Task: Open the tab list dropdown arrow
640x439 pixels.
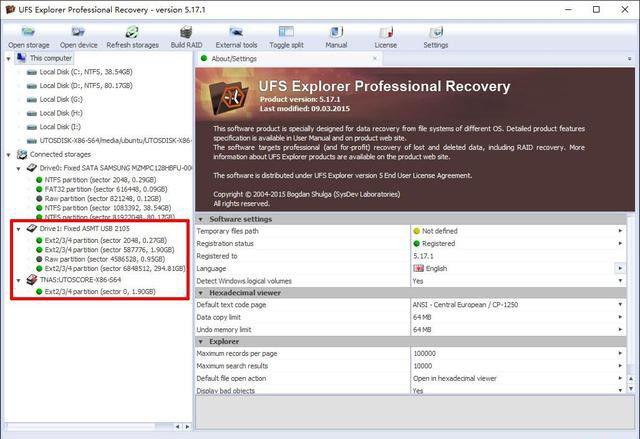Action: coord(629,59)
